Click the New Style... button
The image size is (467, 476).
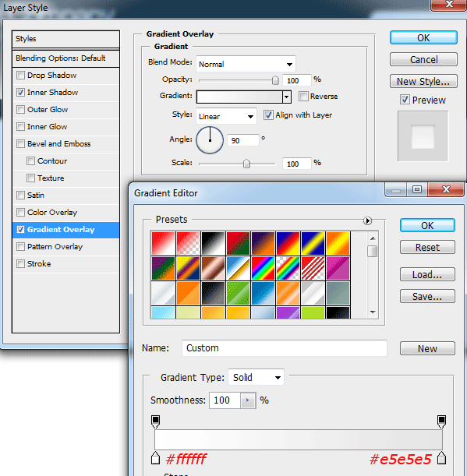click(423, 81)
